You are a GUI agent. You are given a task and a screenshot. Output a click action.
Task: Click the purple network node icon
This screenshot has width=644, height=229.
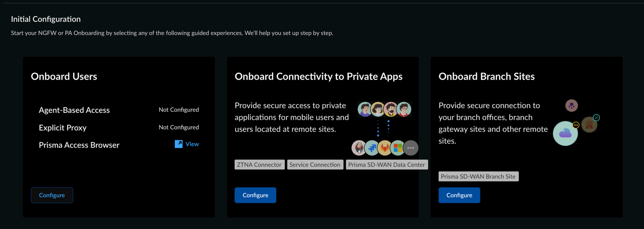pyautogui.click(x=572, y=106)
